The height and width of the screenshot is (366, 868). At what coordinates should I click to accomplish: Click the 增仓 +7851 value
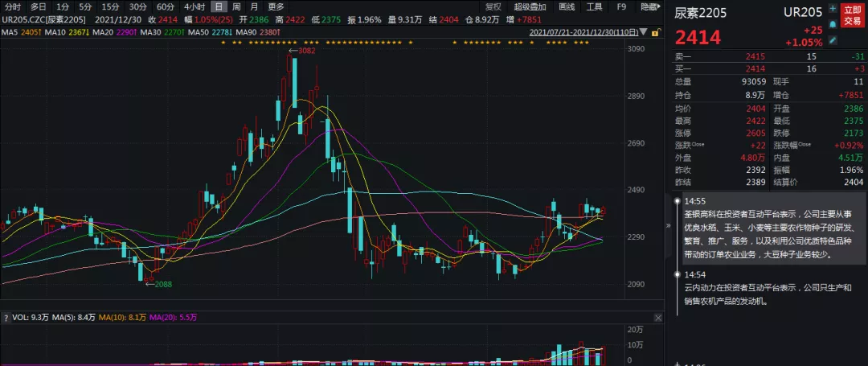click(851, 95)
